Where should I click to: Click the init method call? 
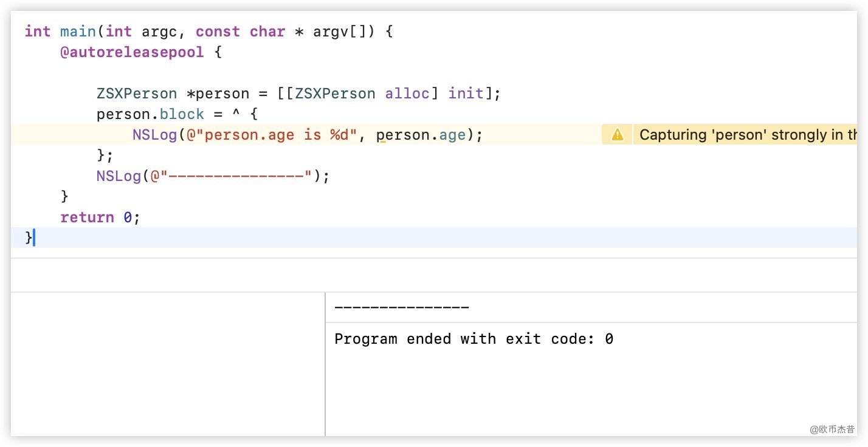click(466, 94)
